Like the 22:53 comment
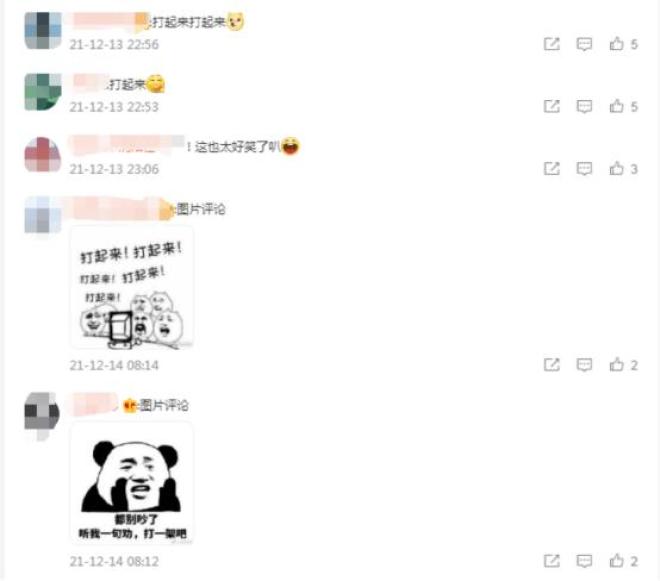 point(617,106)
